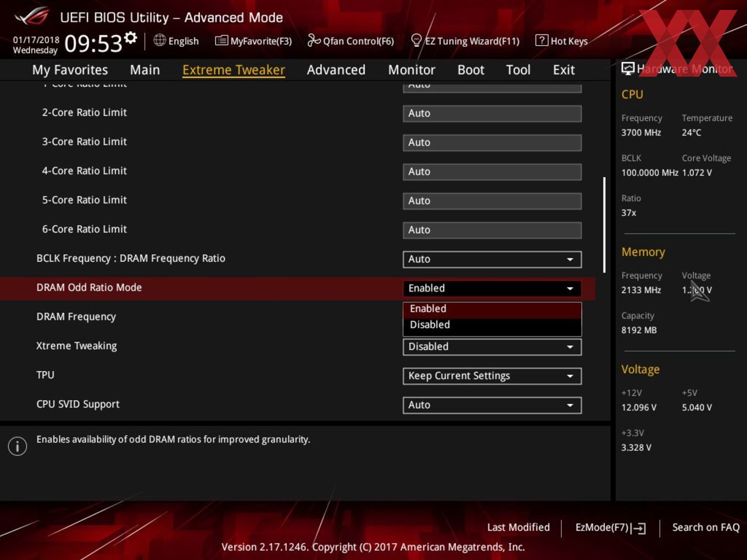Go to the Exit tab
The width and height of the screenshot is (747, 560).
point(564,70)
